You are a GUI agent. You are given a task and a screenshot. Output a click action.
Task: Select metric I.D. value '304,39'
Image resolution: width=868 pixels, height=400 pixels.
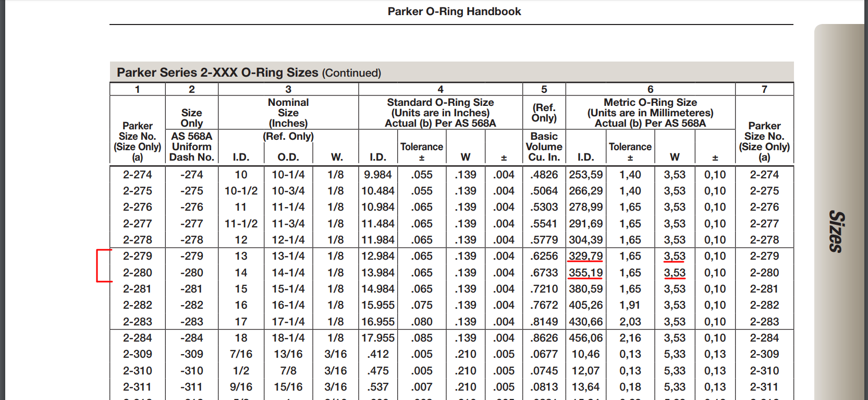[585, 240]
